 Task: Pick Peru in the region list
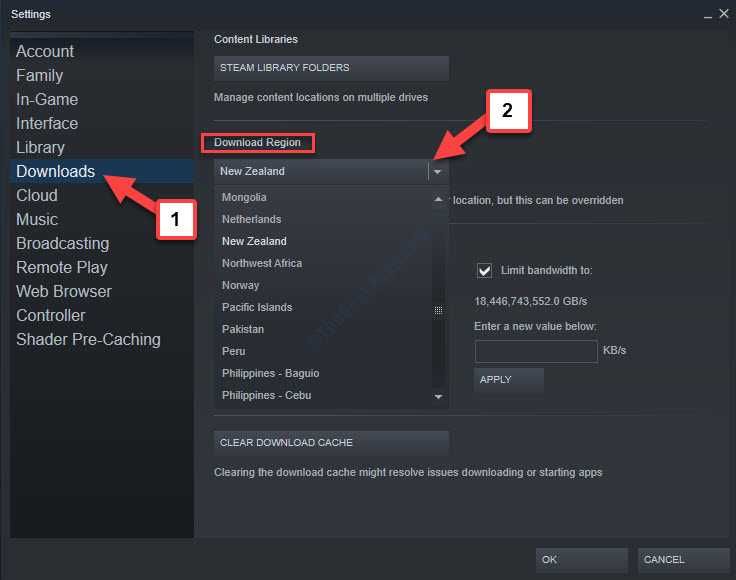click(x=324, y=351)
